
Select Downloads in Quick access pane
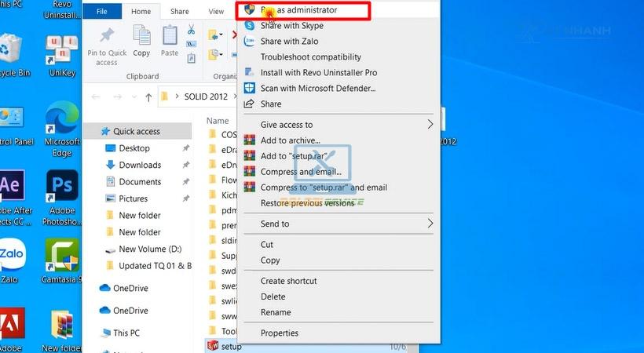tap(140, 166)
